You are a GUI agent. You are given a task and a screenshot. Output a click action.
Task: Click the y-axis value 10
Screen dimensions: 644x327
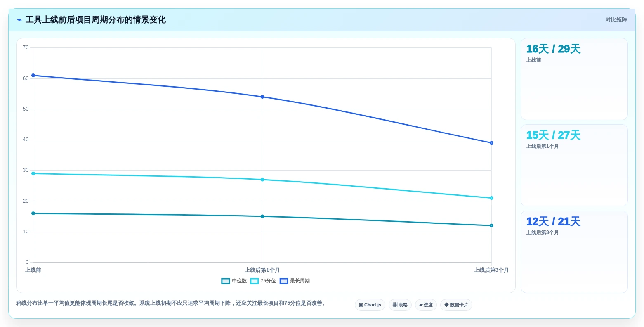26,232
